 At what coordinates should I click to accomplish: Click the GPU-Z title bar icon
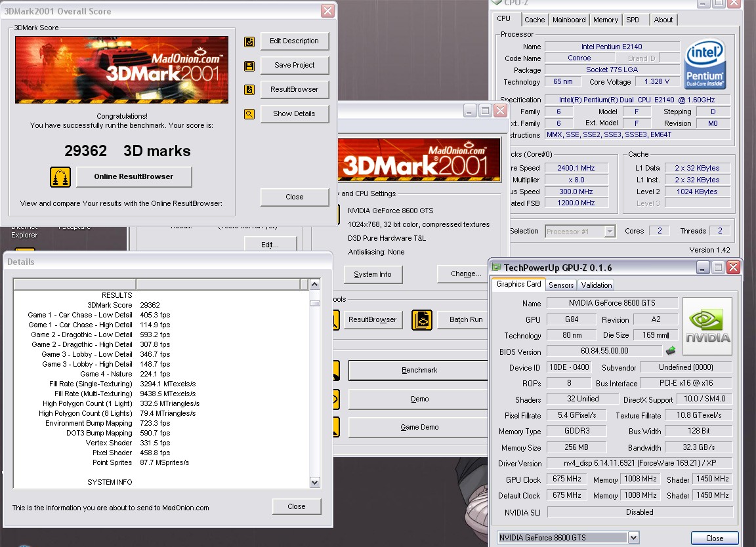pos(497,268)
